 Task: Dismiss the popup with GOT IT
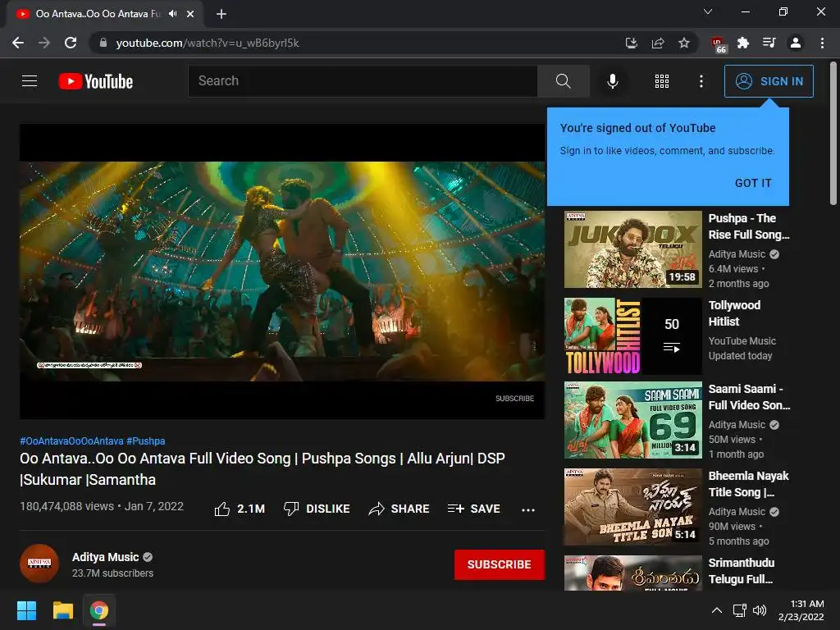pyautogui.click(x=753, y=183)
